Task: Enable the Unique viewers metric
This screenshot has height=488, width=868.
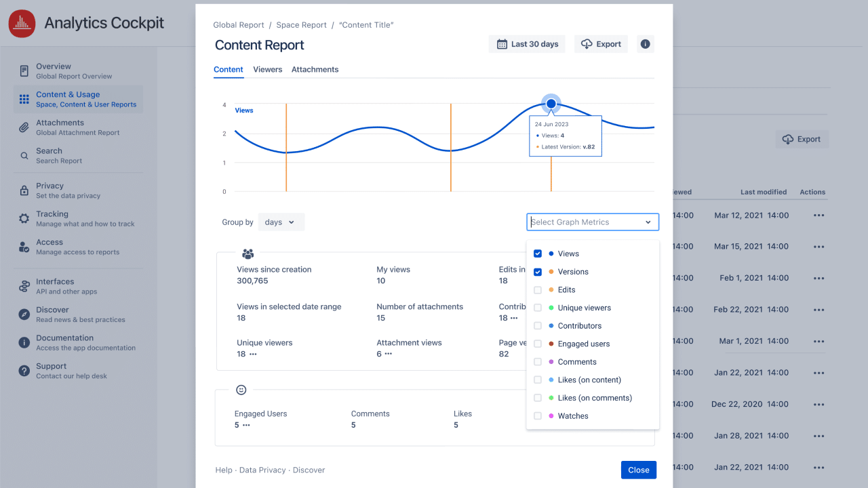Action: (x=538, y=308)
